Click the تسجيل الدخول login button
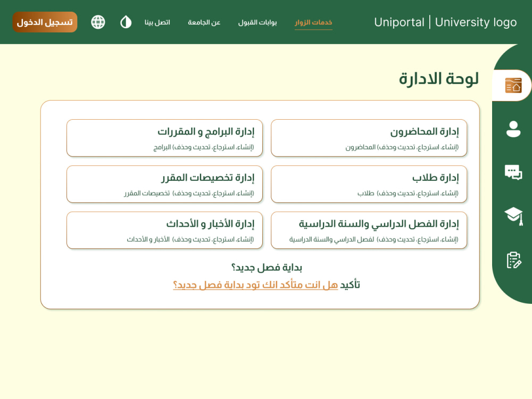 click(45, 22)
